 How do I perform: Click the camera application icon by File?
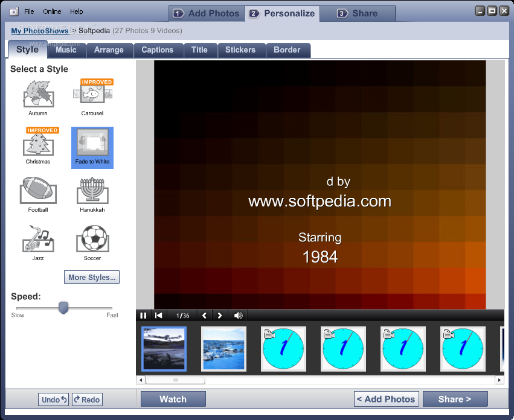tap(14, 12)
